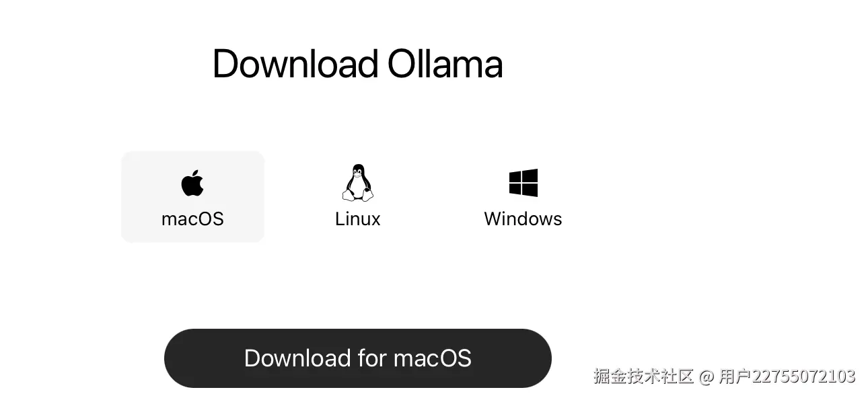This screenshot has height=398, width=868.
Task: Click the word Download in the heading
Action: pos(295,65)
